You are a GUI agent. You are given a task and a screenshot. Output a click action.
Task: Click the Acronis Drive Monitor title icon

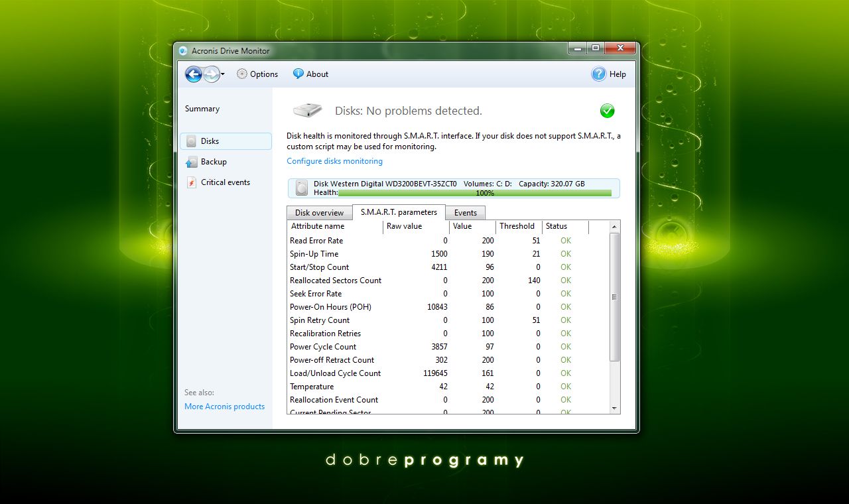(183, 51)
